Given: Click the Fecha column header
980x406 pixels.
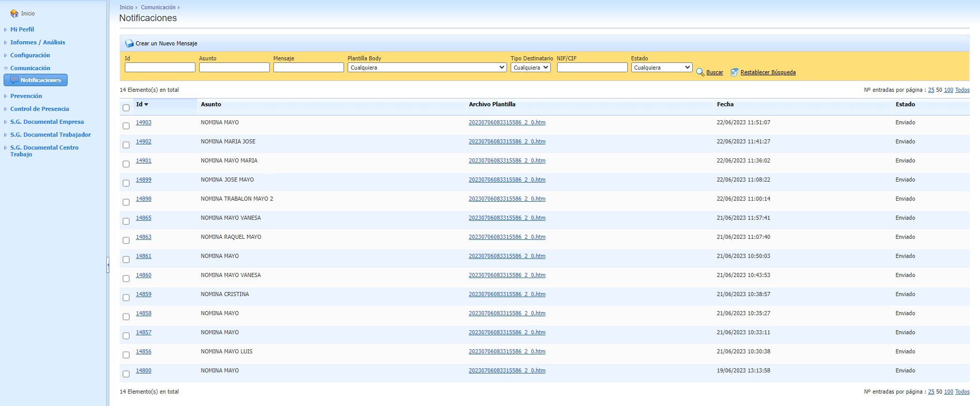Looking at the screenshot, I should tap(725, 104).
